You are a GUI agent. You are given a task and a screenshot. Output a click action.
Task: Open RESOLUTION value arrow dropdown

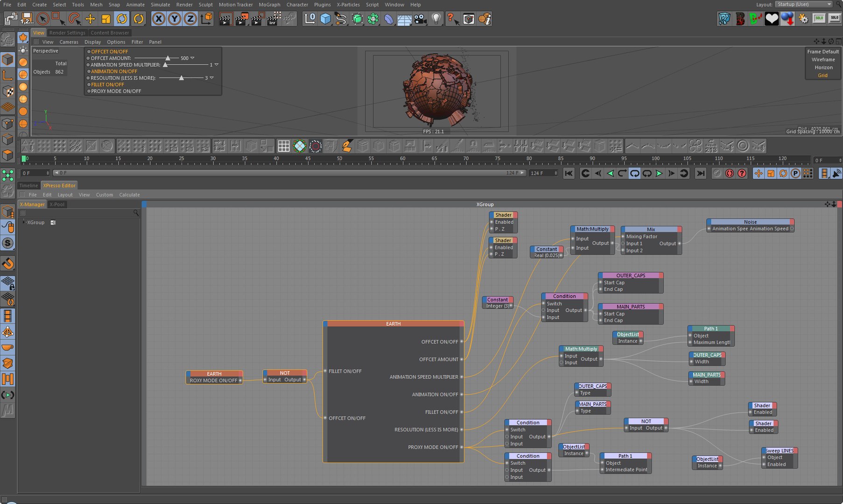click(211, 78)
